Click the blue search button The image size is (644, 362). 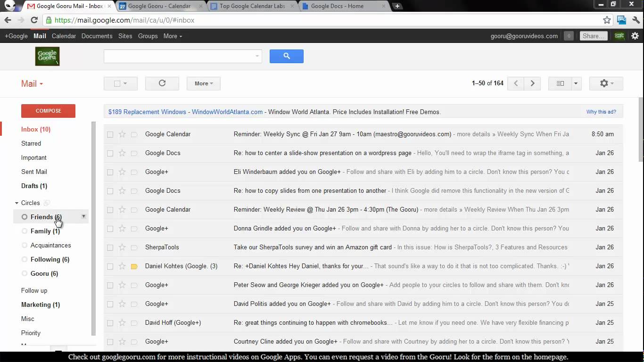286,56
